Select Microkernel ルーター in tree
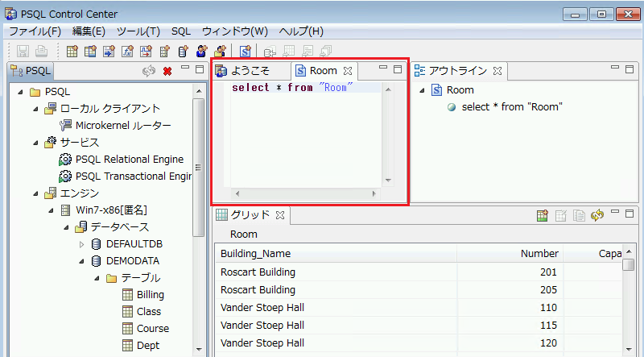 [115, 126]
